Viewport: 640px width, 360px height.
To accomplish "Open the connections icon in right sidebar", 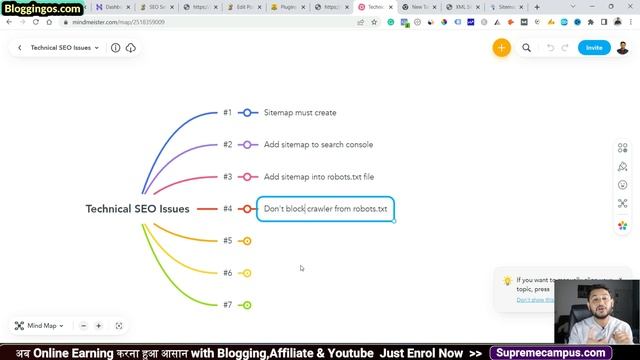I will tap(622, 203).
